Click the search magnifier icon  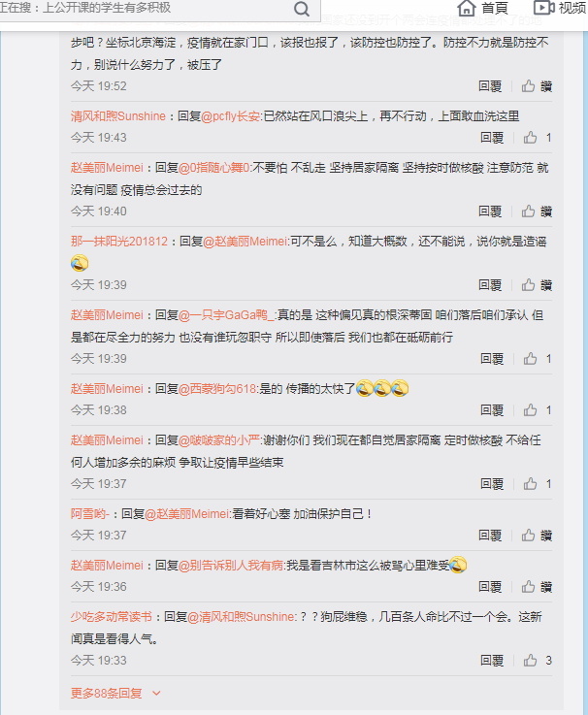(302, 9)
